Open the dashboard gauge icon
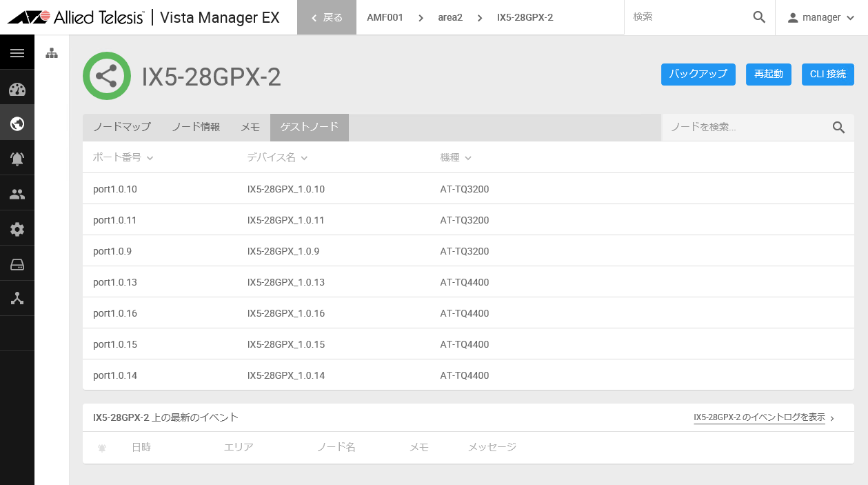This screenshot has height=485, width=868. coord(17,89)
